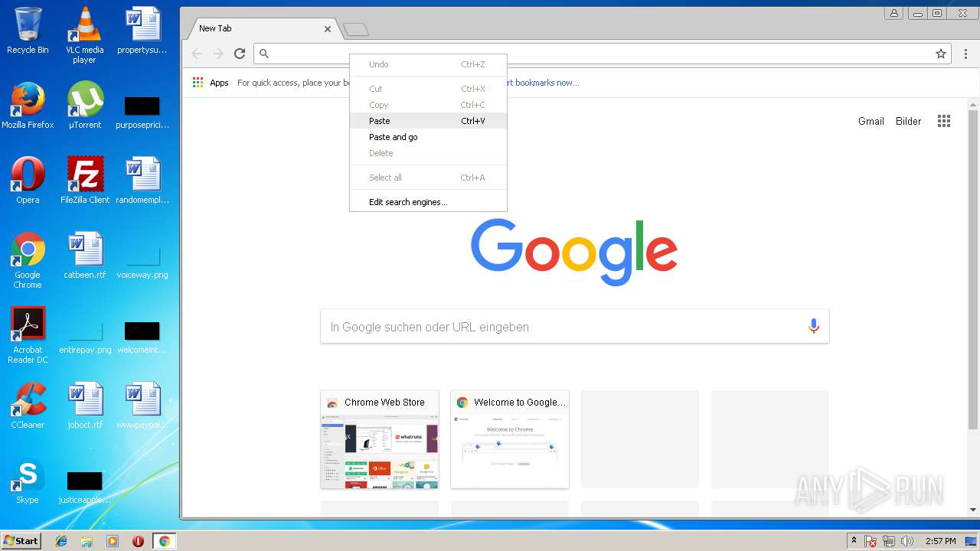Open µTorrent desktop shortcut
Viewport: 980px width, 551px height.
(x=84, y=106)
